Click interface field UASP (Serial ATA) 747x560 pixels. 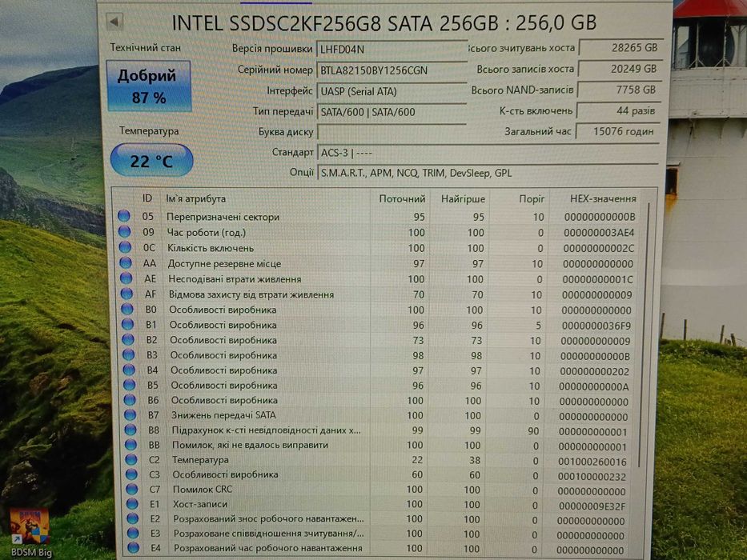coord(392,91)
